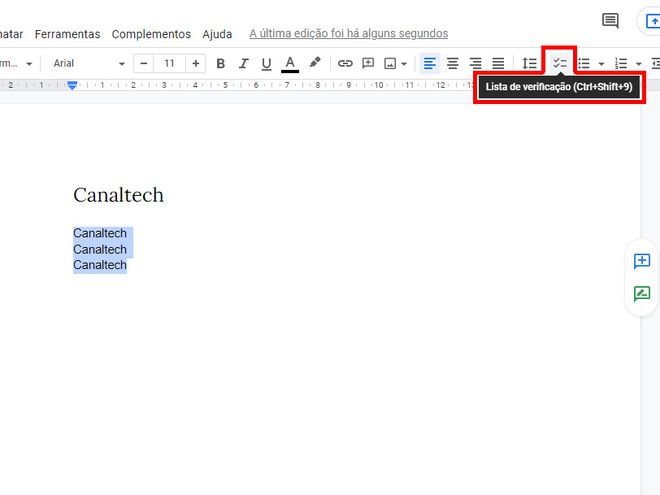Toggle bold formatting
660x495 pixels.
point(220,64)
